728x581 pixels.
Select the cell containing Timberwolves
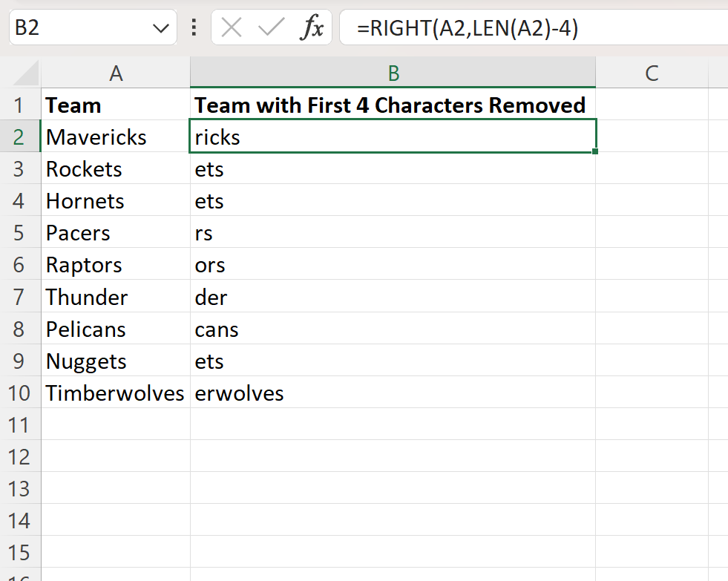click(x=116, y=393)
